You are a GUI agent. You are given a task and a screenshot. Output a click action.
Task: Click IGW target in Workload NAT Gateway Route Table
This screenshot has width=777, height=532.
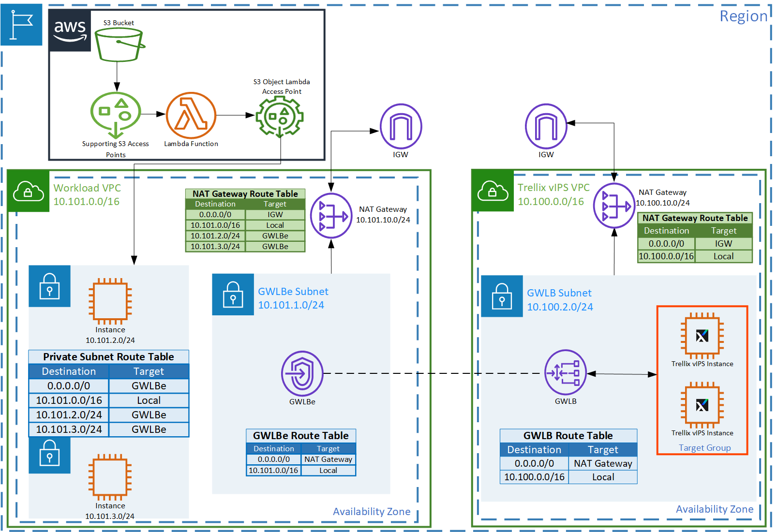coord(275,215)
